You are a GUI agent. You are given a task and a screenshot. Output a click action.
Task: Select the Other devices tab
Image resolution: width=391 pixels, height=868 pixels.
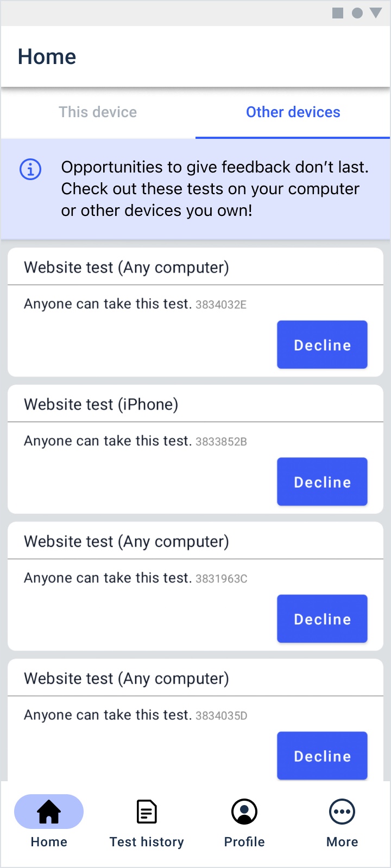[x=293, y=112]
